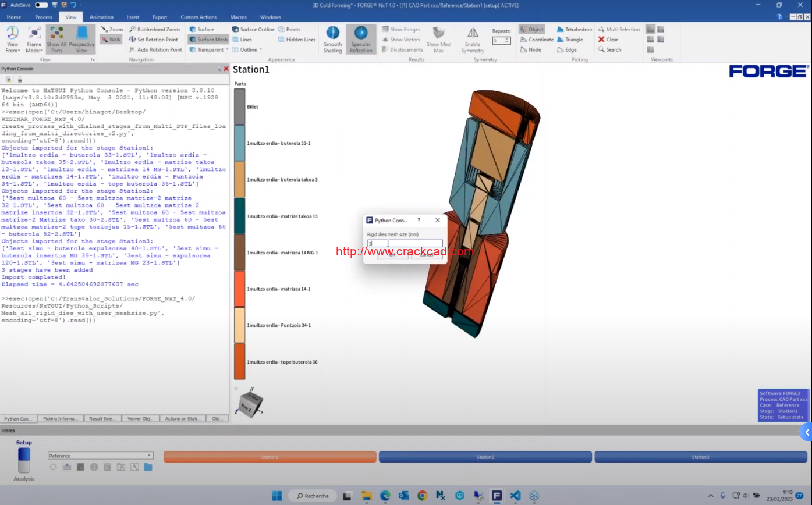Open the Process ribbon tab
This screenshot has height=505, width=812.
pyautogui.click(x=44, y=17)
